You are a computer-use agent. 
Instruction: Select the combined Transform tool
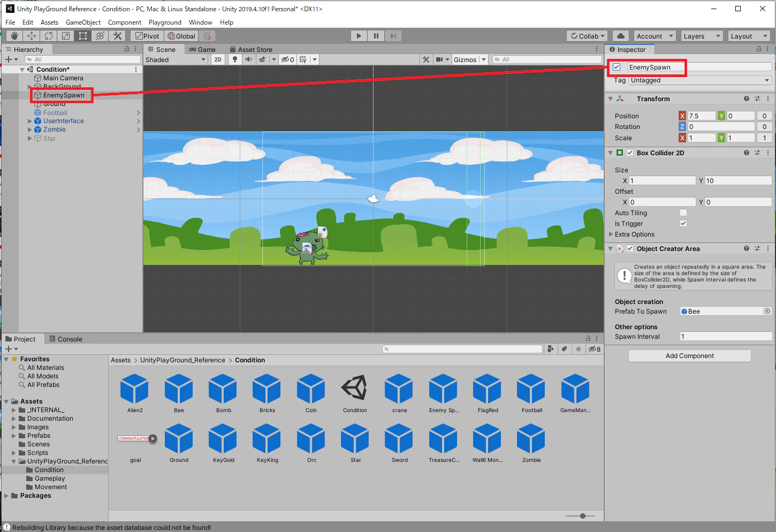pos(100,36)
